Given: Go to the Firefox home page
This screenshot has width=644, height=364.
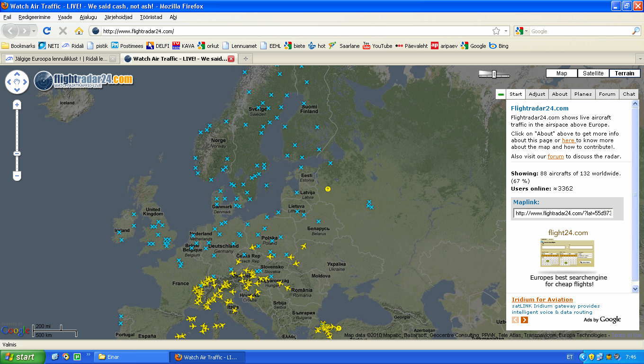Looking at the screenshot, I should (x=79, y=31).
